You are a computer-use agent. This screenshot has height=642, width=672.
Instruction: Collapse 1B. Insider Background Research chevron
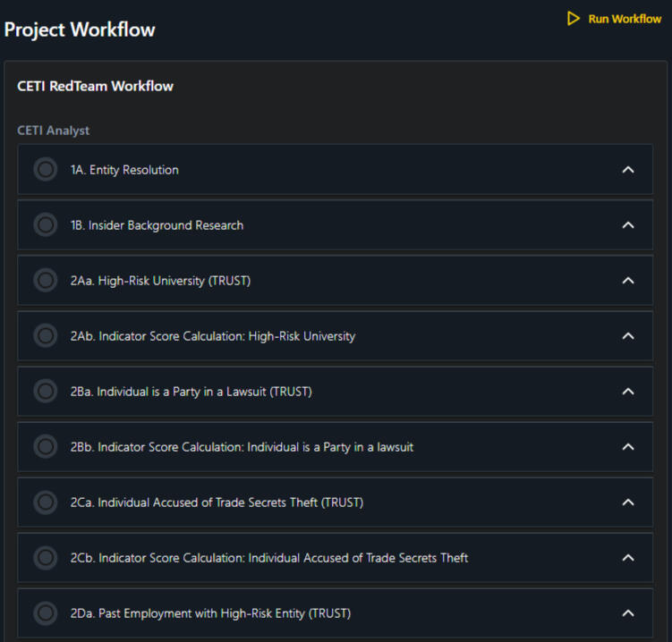tap(628, 225)
